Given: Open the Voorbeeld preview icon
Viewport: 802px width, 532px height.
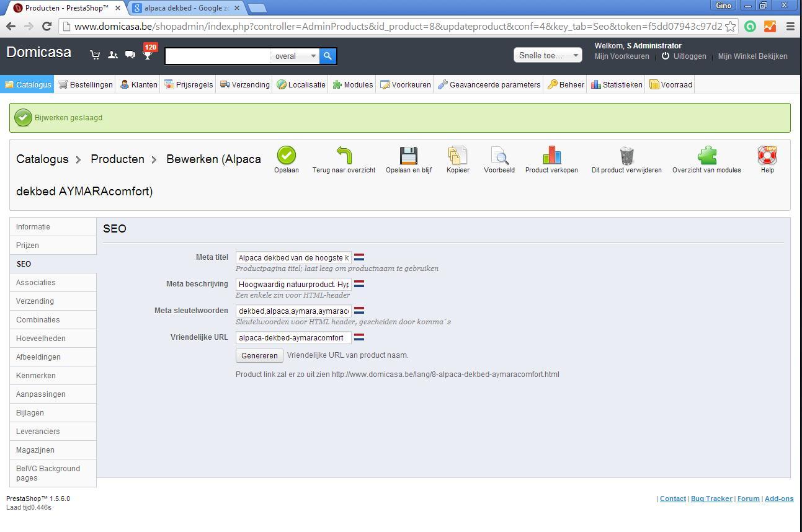Looking at the screenshot, I should click(499, 155).
